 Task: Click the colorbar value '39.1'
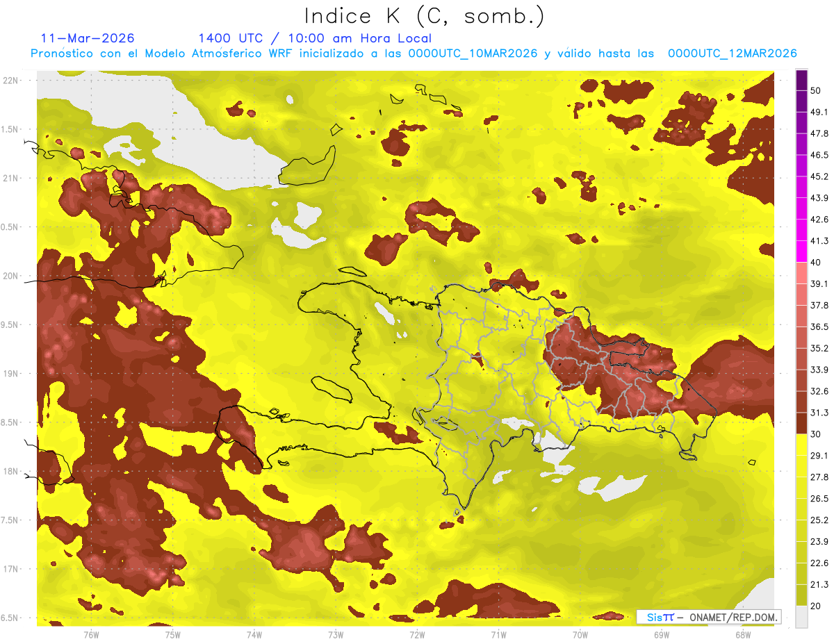coord(819,283)
